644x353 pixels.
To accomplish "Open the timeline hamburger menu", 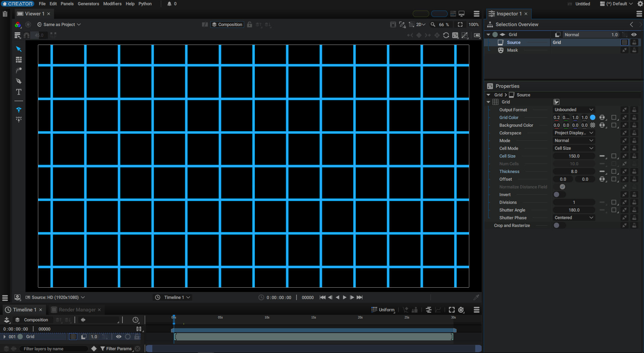I will (477, 310).
